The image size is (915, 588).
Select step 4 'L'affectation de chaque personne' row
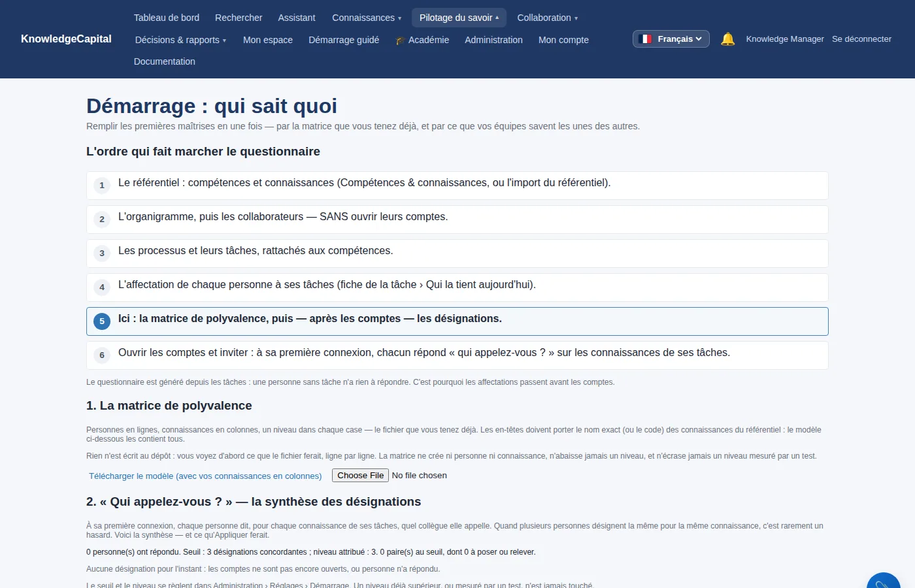coord(457,287)
